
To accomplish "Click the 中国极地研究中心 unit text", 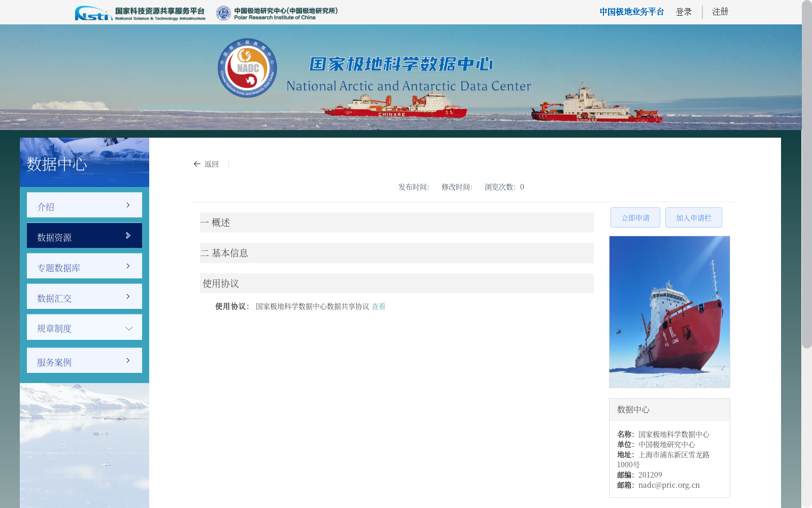I will tap(667, 444).
